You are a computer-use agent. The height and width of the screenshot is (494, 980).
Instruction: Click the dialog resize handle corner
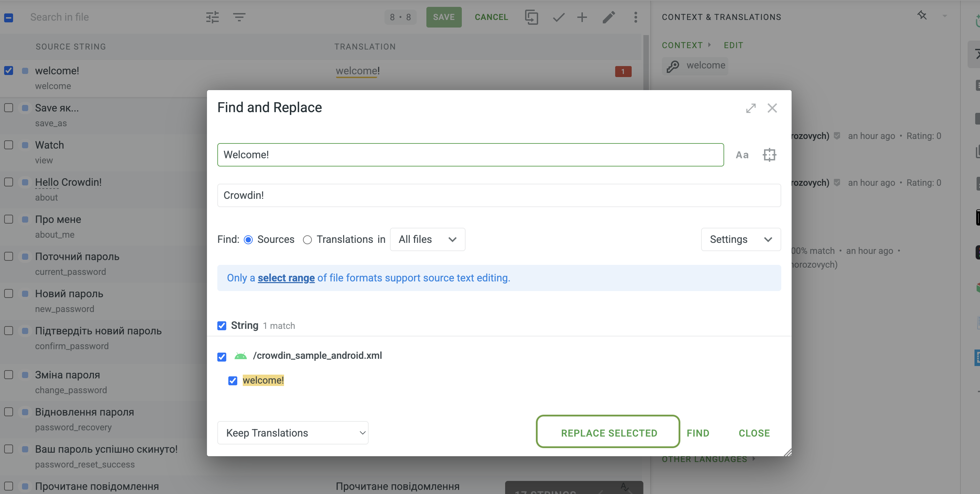[x=787, y=452]
